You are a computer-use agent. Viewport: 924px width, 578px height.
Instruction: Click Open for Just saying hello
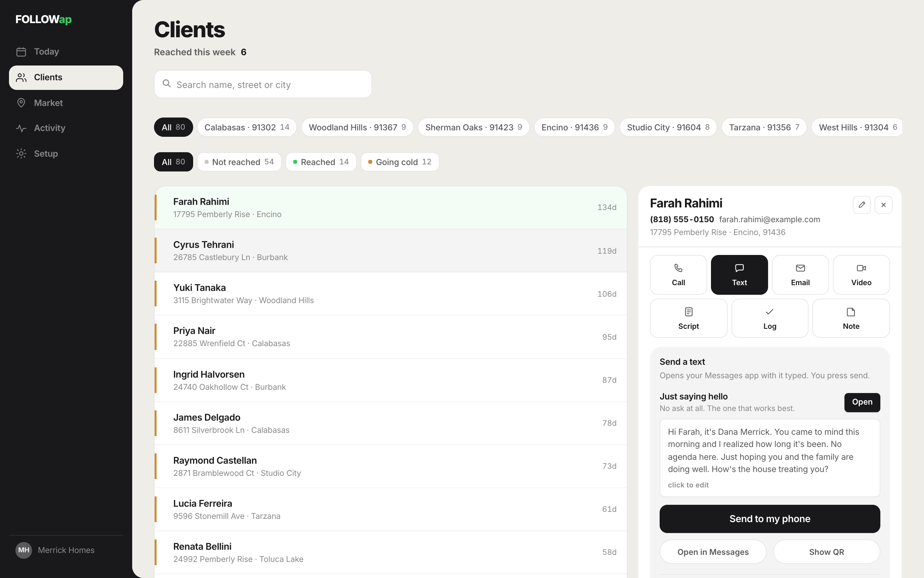pyautogui.click(x=862, y=403)
